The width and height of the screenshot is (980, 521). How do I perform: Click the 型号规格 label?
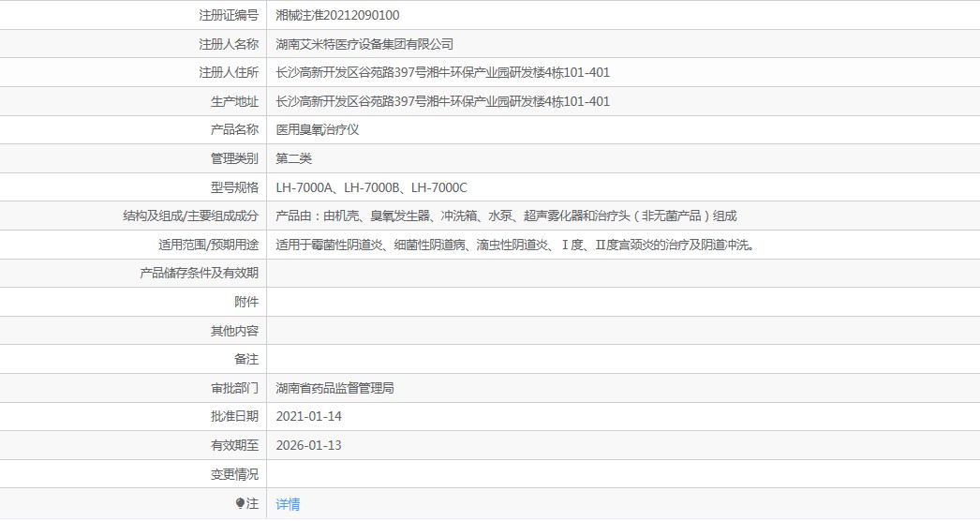234,187
